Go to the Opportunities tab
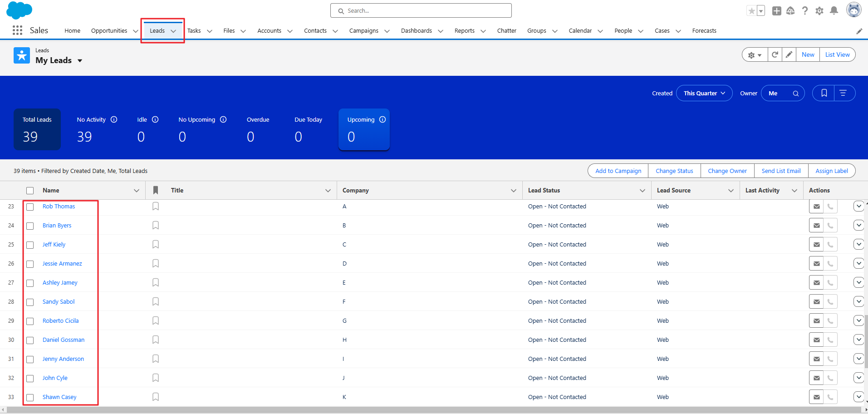The image size is (868, 414). click(109, 31)
